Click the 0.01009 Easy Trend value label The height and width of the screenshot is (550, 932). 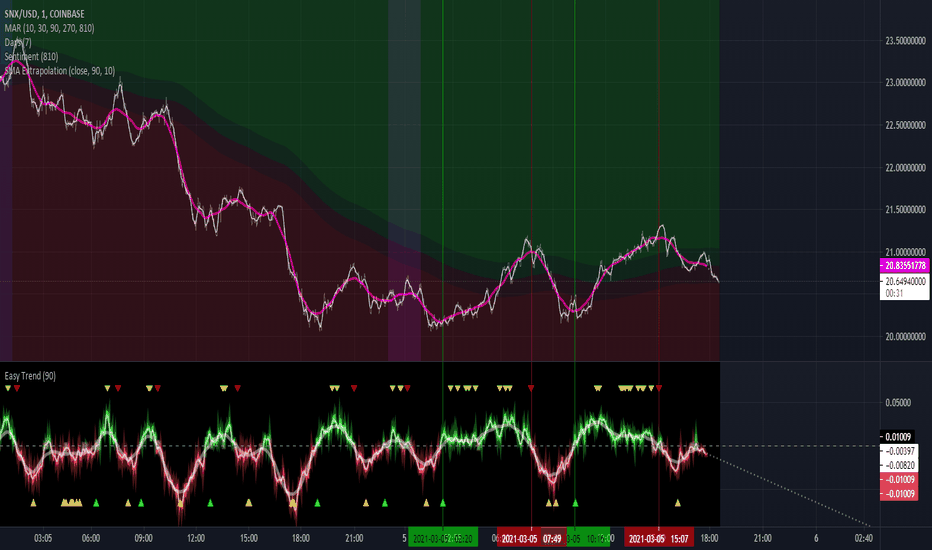coord(898,437)
